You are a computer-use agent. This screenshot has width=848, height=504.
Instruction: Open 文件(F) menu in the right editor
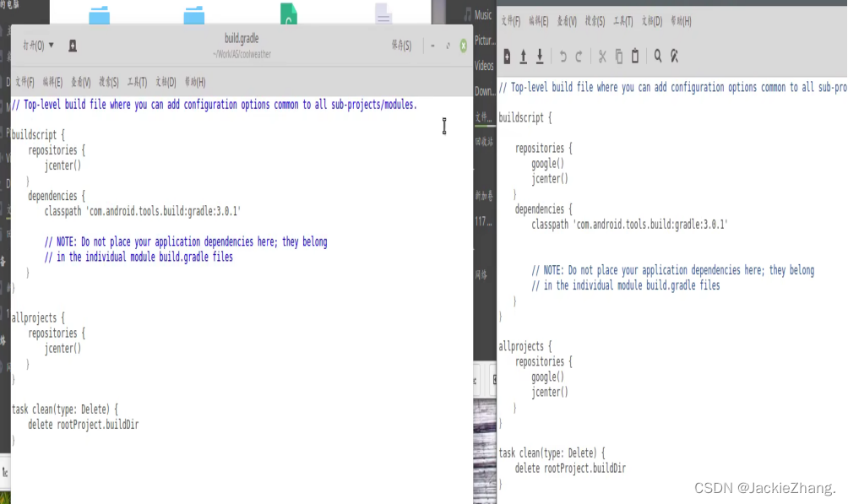click(x=510, y=21)
